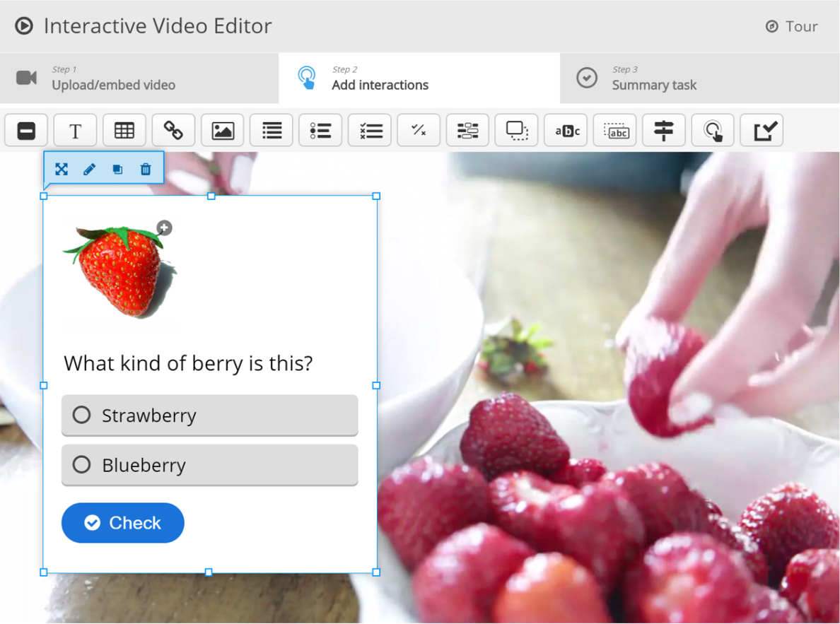
Task: Select the Strawberry radio option
Action: (82, 415)
